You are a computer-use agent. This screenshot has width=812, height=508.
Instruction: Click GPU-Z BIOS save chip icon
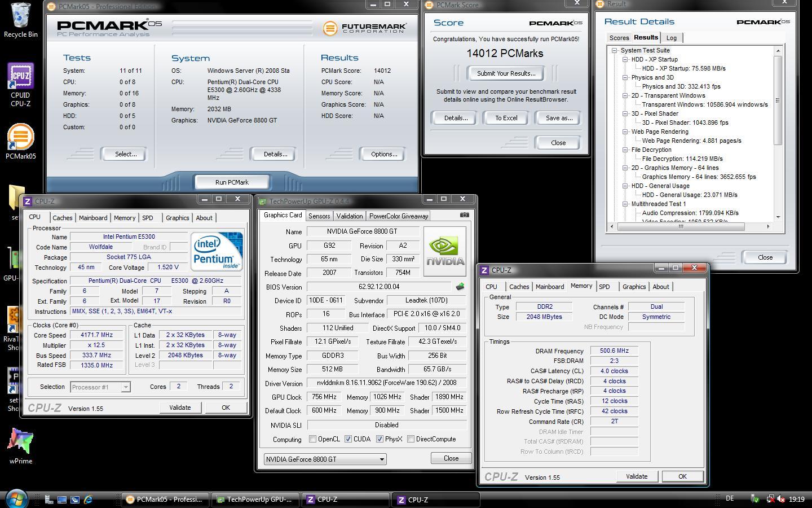[x=460, y=287]
